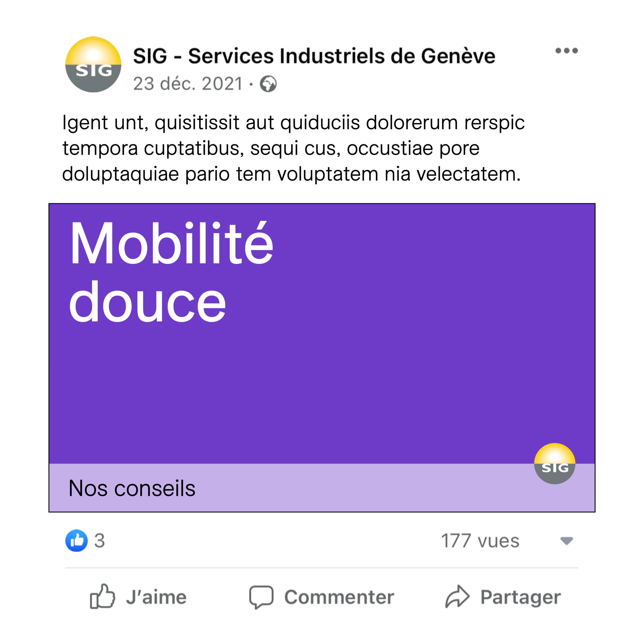Click the 23 déc. 2021 post date

click(x=188, y=84)
